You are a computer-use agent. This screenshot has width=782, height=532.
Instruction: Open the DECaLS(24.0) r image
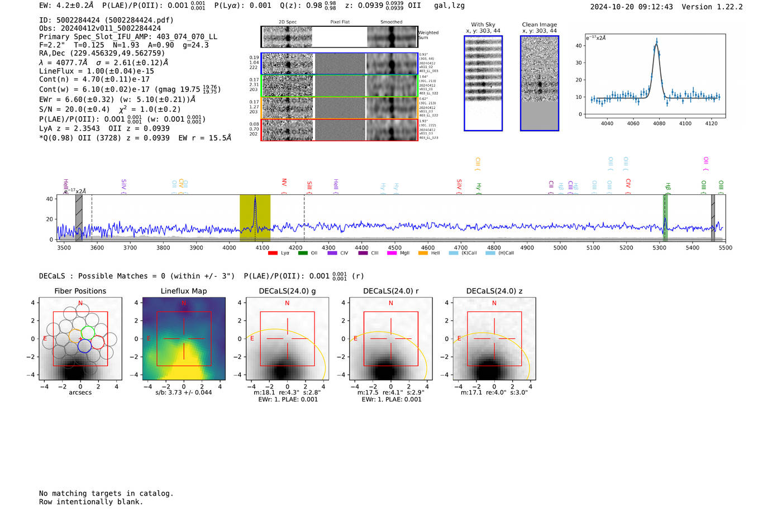(390, 339)
